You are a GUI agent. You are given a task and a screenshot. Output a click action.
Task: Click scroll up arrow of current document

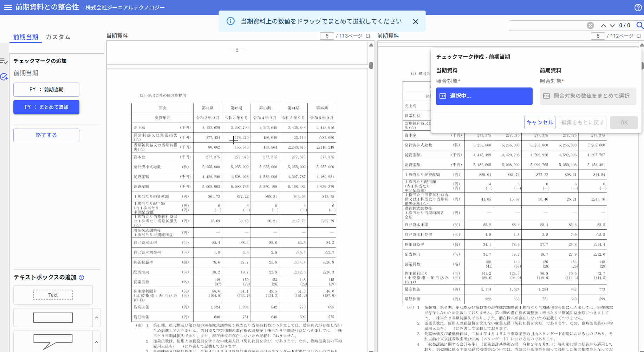pos(371,45)
